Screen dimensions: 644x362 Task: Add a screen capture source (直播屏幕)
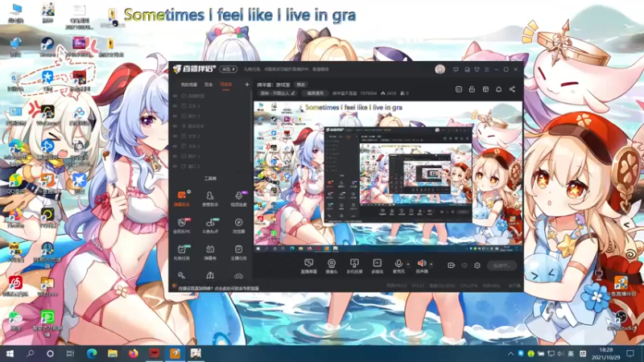tap(309, 266)
